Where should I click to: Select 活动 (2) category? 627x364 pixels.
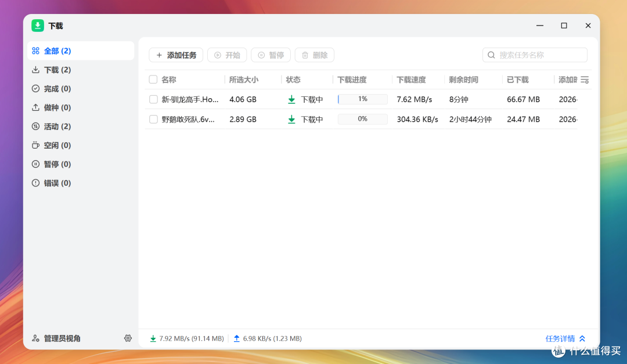81,127
